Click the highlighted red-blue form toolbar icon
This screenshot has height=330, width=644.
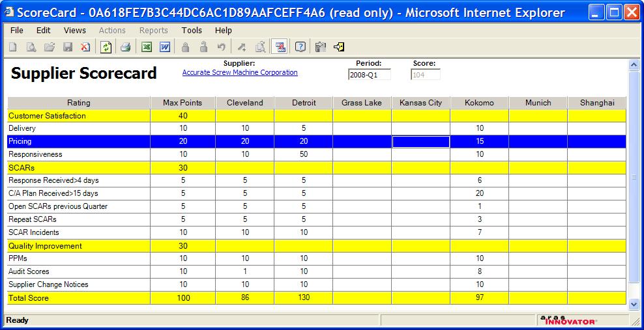pos(280,47)
